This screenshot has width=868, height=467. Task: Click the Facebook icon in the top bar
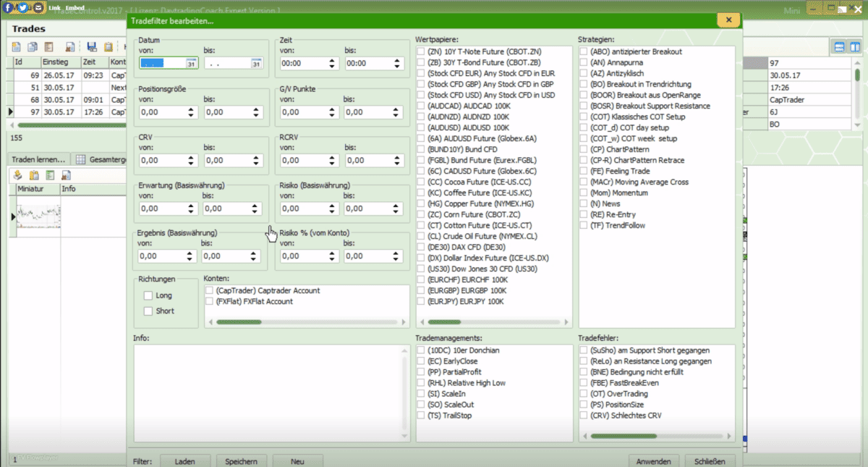point(7,8)
